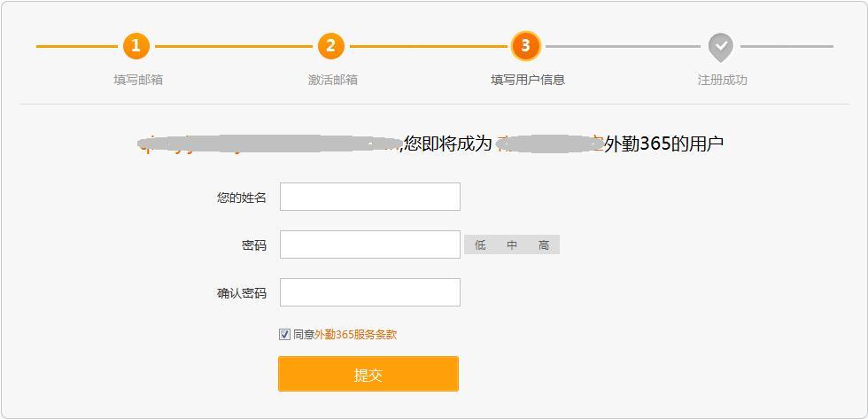Click the 高 password strength indicator
Viewport: 868px width, 419px height.
(x=544, y=245)
